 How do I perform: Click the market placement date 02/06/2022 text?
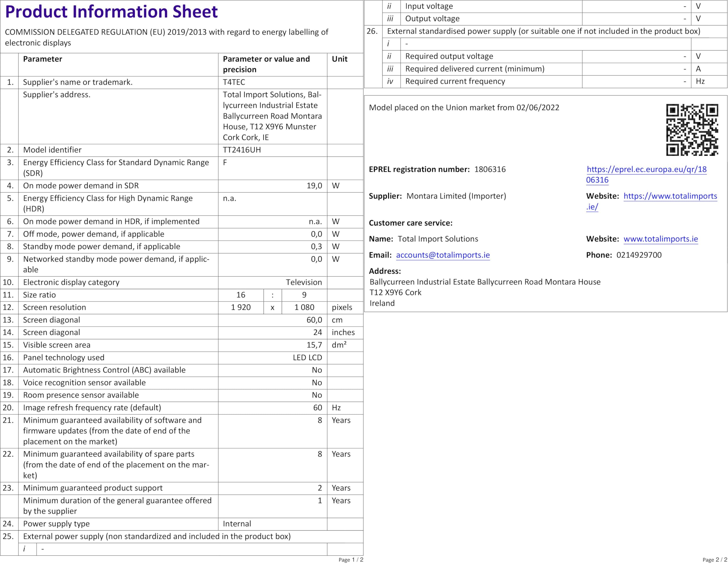coord(538,108)
